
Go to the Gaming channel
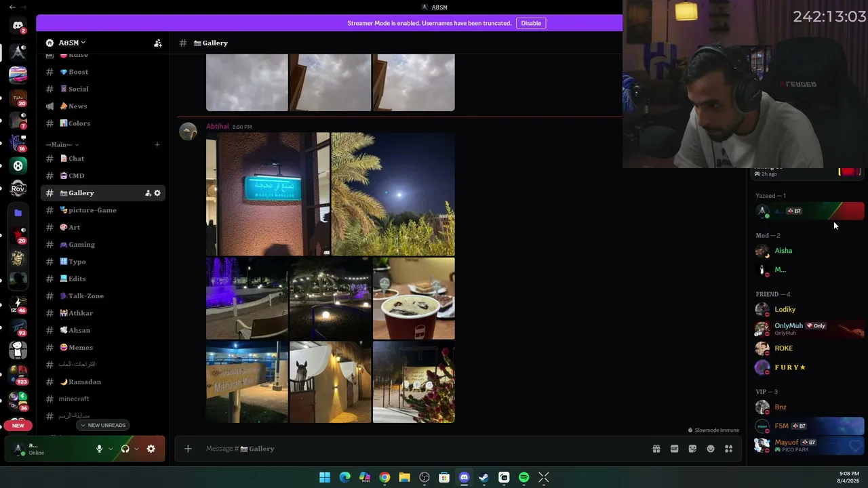tap(103, 245)
